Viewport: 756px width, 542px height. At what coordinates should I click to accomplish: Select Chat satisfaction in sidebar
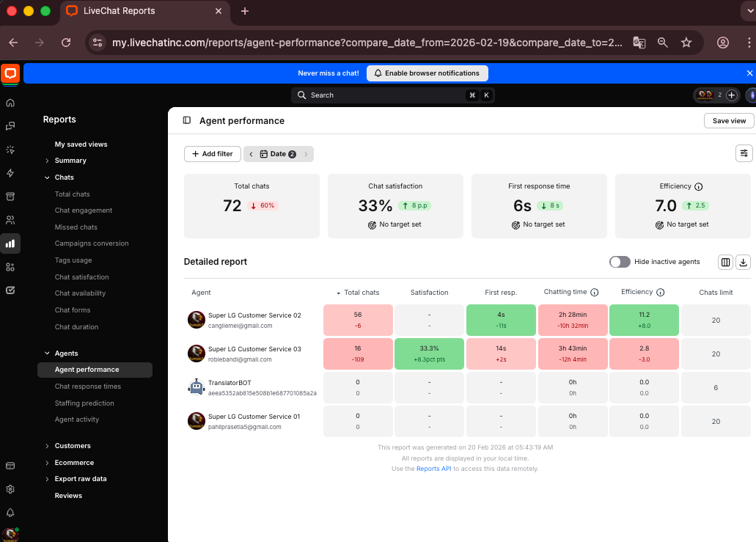tap(81, 277)
